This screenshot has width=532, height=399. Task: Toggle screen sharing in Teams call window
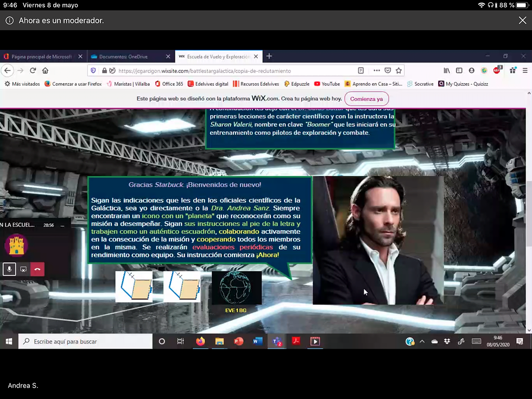pos(23,269)
